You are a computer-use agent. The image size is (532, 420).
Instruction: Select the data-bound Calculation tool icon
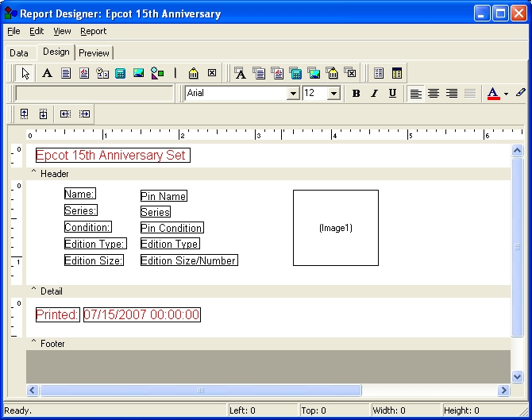[295, 73]
